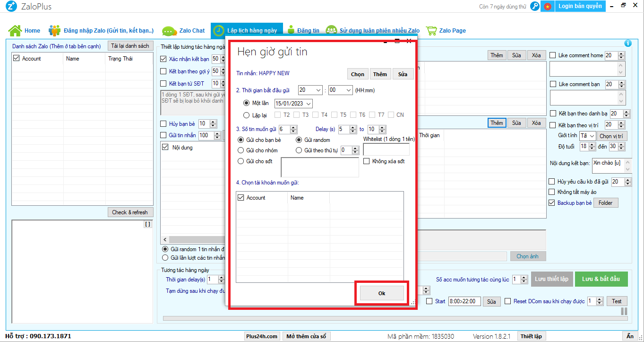The image size is (644, 342).
Task: Click Thêm next to Chọn in the dialog
Action: click(x=380, y=74)
